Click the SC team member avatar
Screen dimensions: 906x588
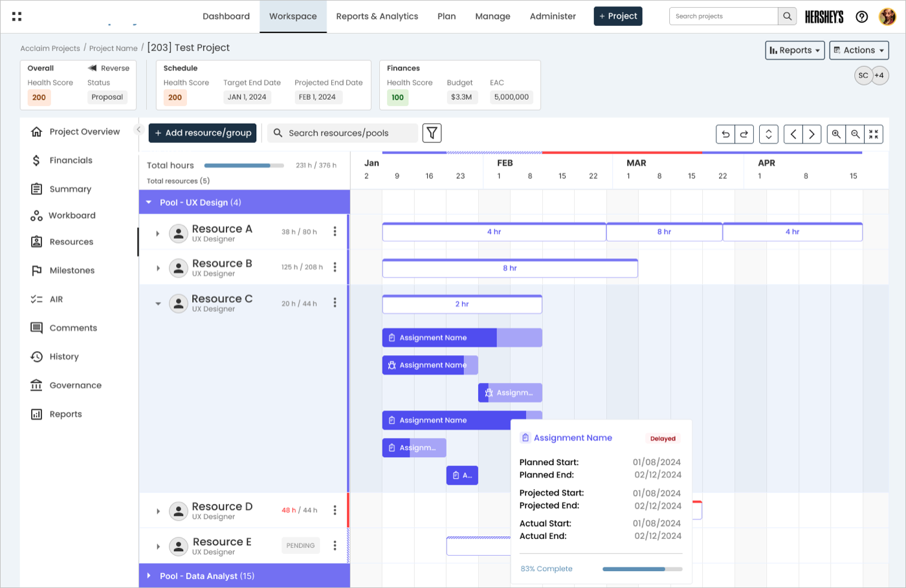[863, 76]
